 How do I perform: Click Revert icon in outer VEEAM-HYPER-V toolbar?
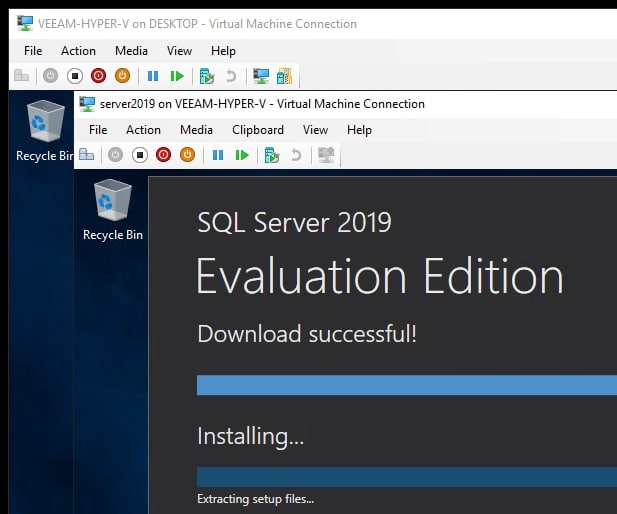pyautogui.click(x=231, y=76)
